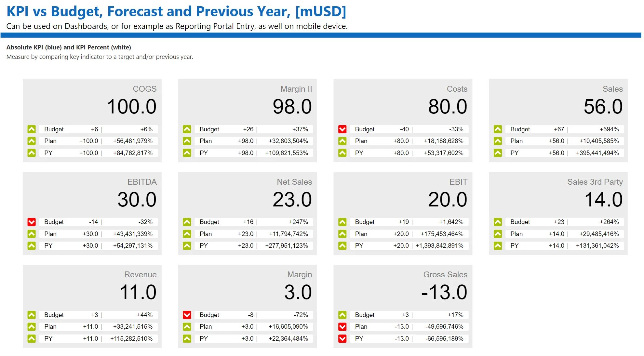Select the Sales card title
644x356 pixels.
613,89
